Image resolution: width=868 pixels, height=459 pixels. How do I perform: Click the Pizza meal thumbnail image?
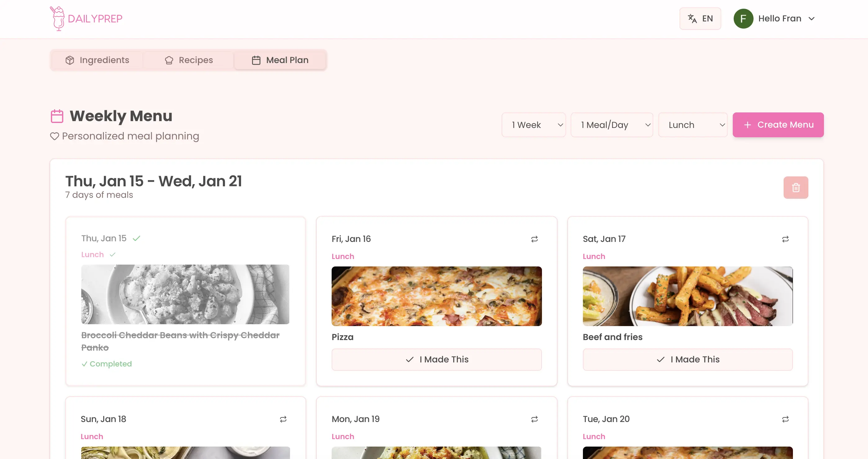point(436,296)
